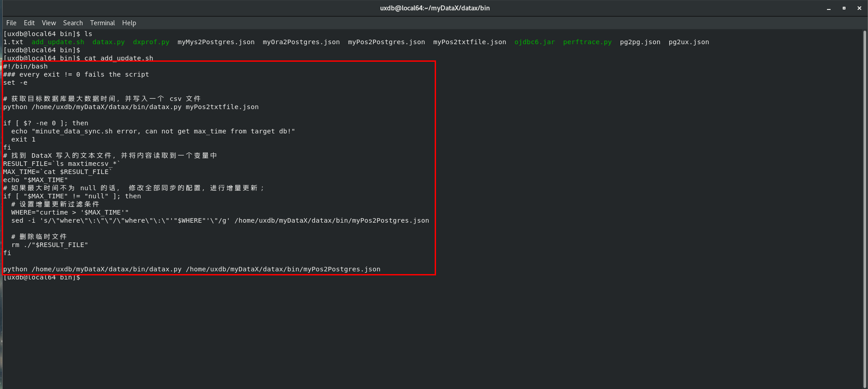Click the final python datax.py myPos2Postgres.json command
The image size is (868, 389).
(192, 269)
